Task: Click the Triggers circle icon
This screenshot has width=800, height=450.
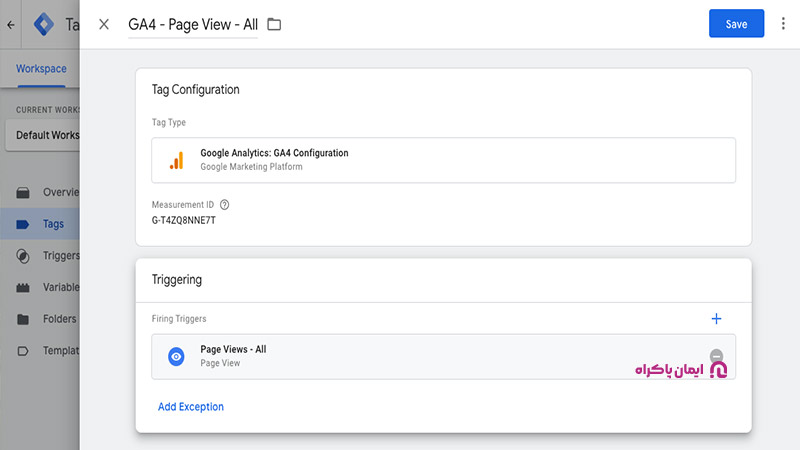Action: pos(23,256)
